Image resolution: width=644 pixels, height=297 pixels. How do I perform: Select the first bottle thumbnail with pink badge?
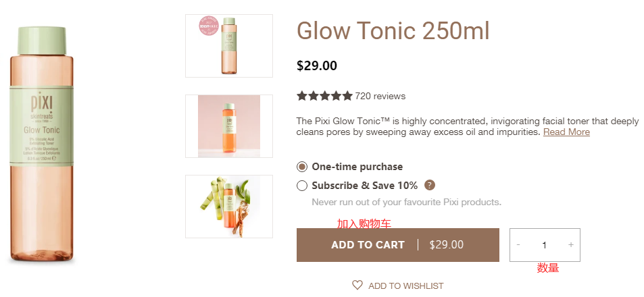(229, 46)
